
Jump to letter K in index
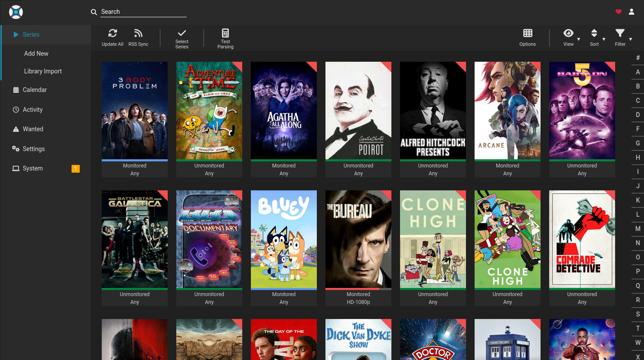click(638, 200)
